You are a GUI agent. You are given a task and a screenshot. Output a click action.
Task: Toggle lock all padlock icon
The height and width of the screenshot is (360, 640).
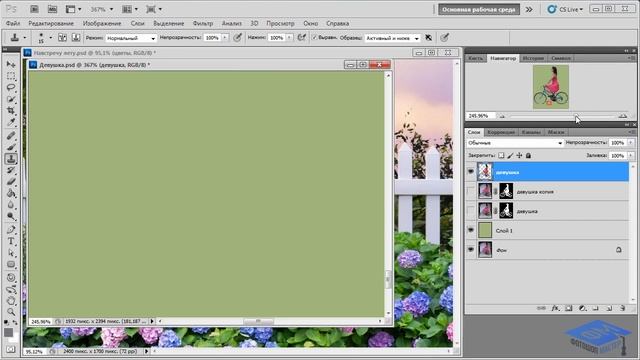(528, 155)
